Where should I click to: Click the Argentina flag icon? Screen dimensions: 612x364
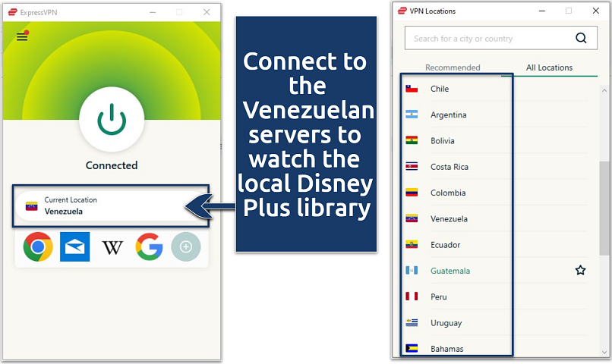click(412, 115)
